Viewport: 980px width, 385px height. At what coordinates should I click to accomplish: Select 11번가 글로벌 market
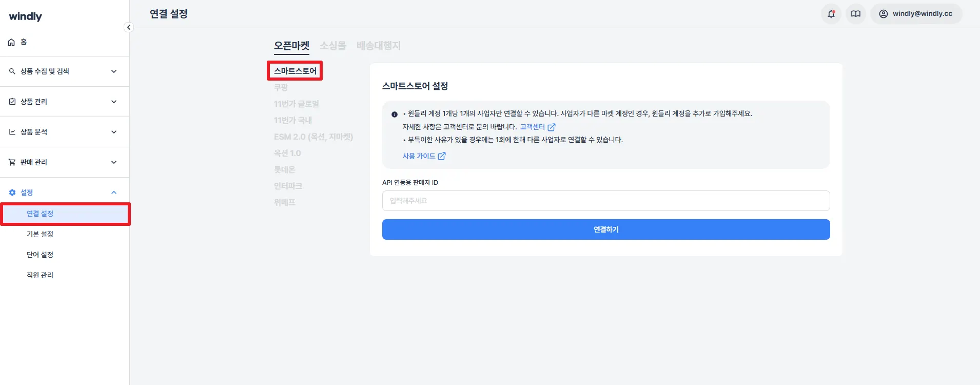pyautogui.click(x=297, y=104)
